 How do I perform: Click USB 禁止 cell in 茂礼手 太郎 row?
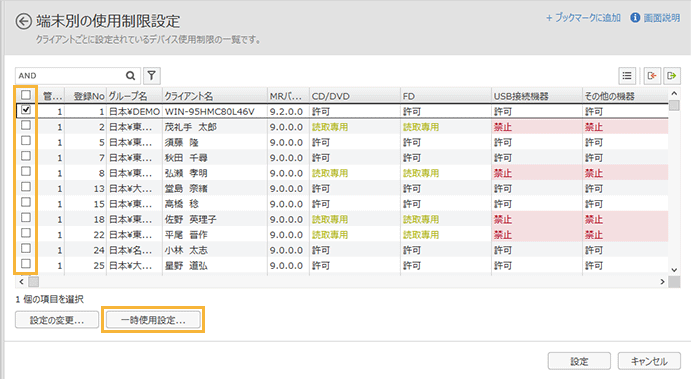(x=537, y=127)
